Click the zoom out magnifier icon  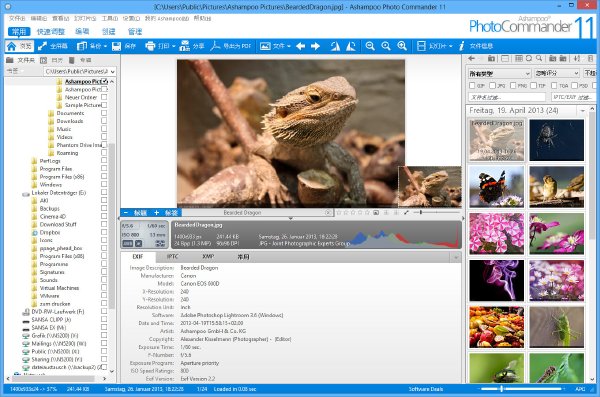(x=370, y=46)
